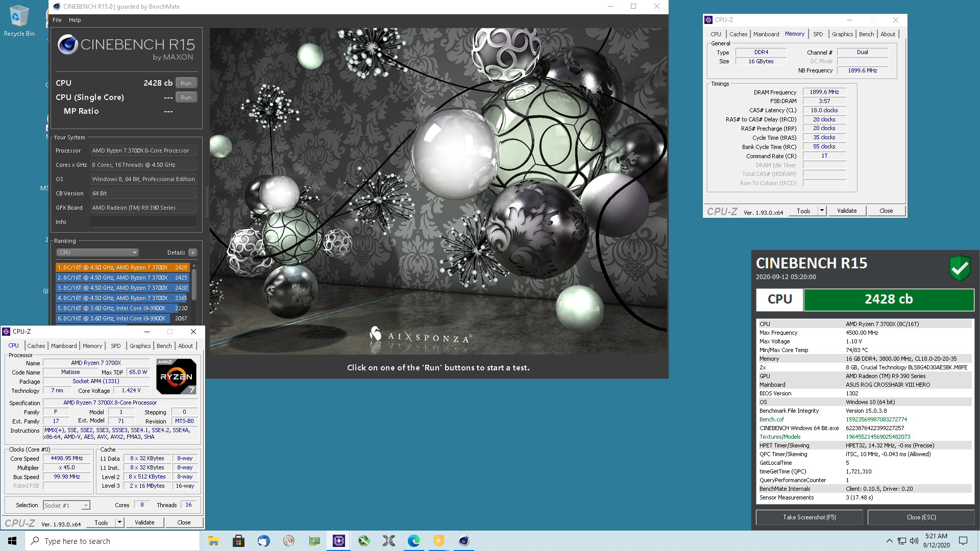
Task: Open the X16 benchmark taskbar icon
Action: pos(389,541)
